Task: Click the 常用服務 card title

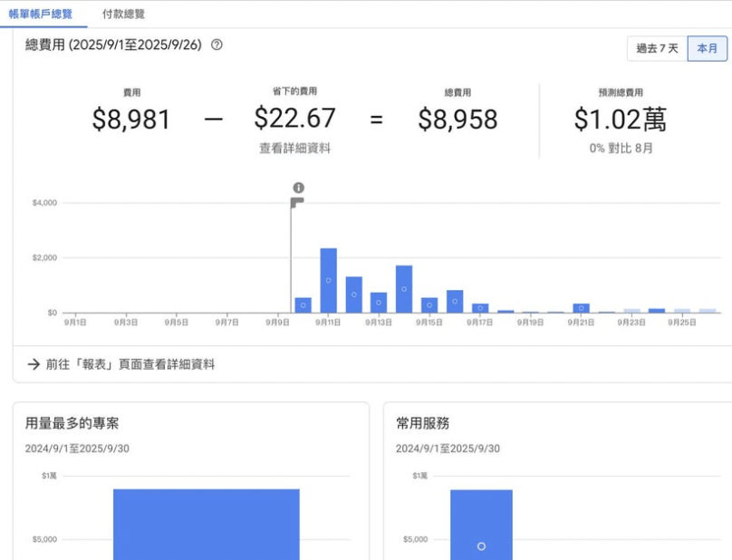Action: tap(422, 423)
